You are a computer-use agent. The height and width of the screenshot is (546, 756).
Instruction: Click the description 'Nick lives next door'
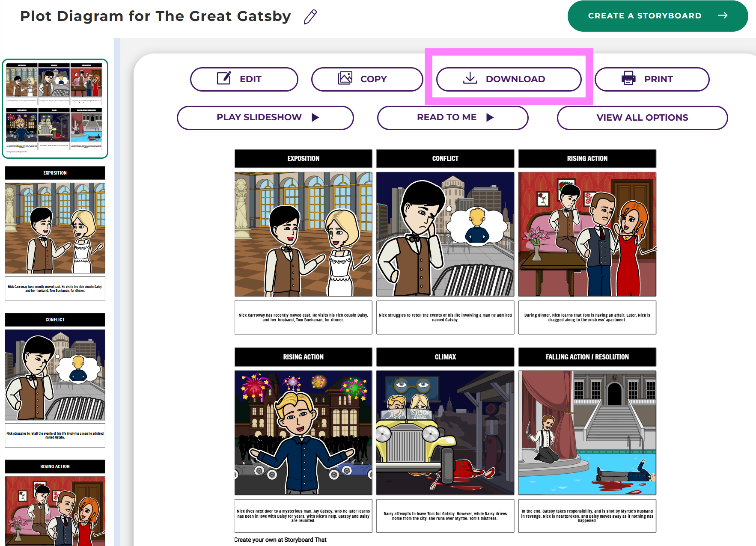coord(303,516)
